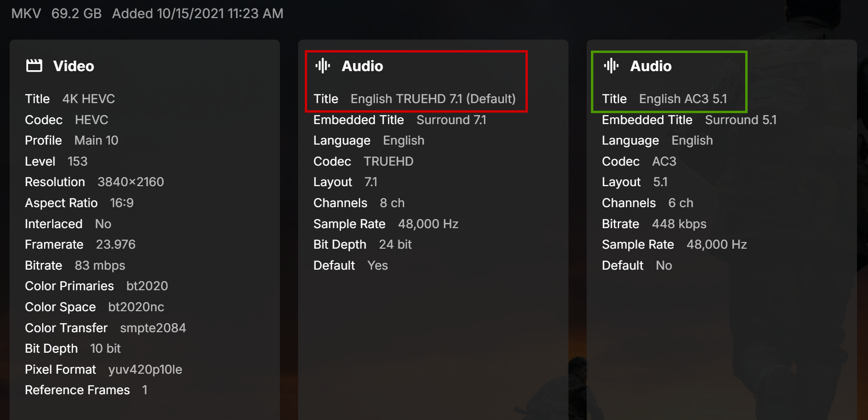868x420 pixels.
Task: Click the 448 kbps audio bitrate value
Action: coord(679,224)
